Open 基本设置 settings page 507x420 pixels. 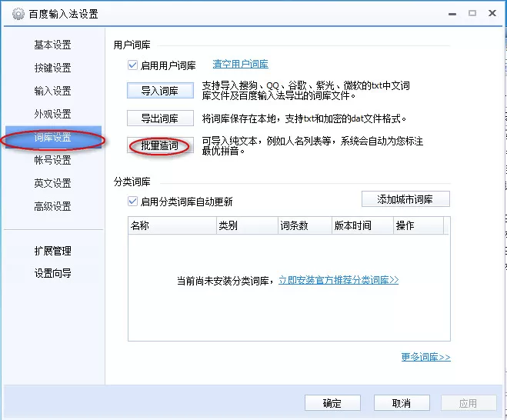pyautogui.click(x=53, y=45)
